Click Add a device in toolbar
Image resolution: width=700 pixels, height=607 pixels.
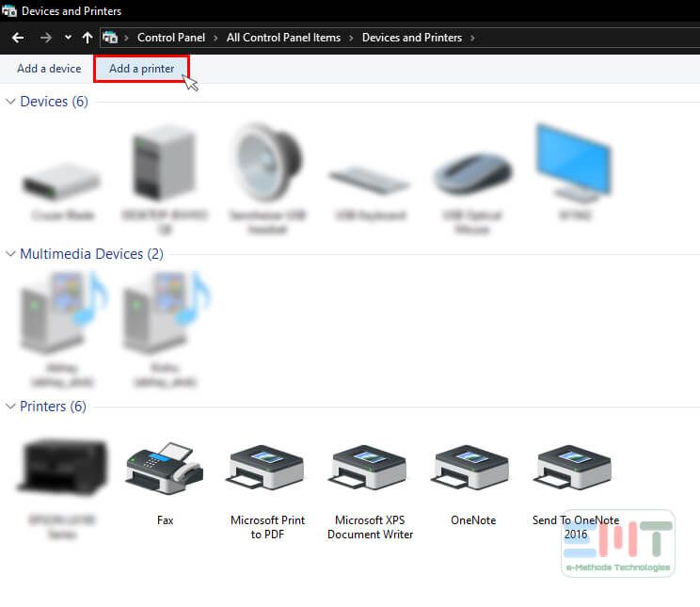(x=49, y=69)
